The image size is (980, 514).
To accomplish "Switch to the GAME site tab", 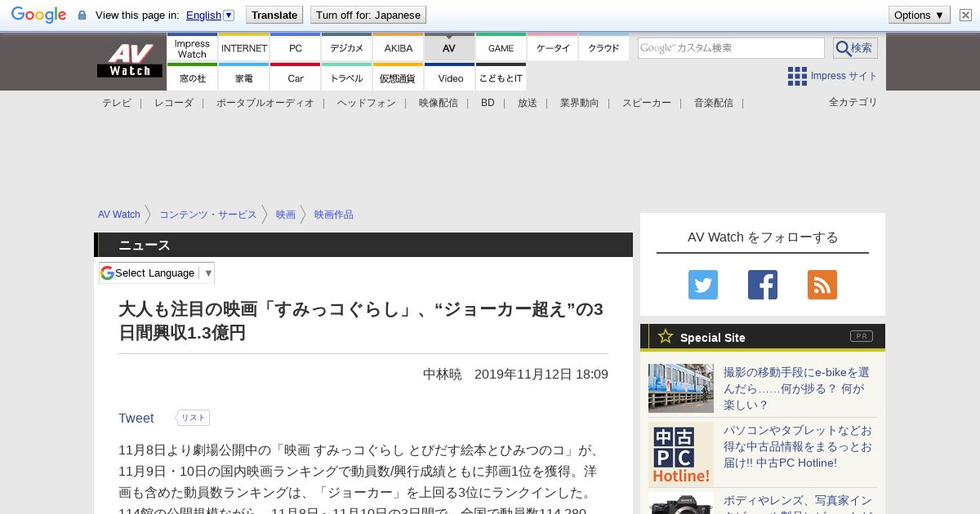I will (501, 48).
